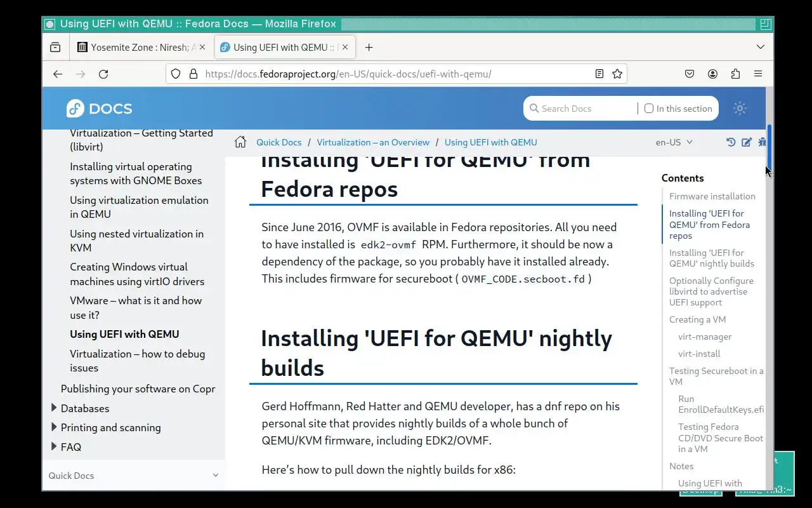812x508 pixels.
Task: Open a new tab with plus button
Action: (x=369, y=47)
